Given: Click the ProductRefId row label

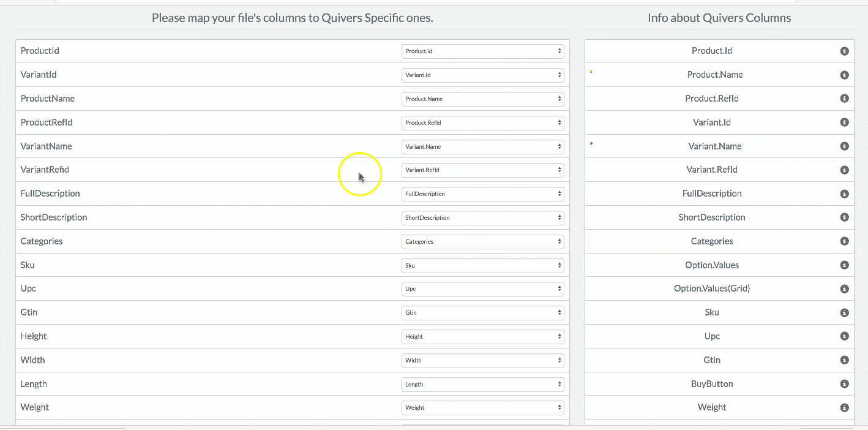Looking at the screenshot, I should (x=47, y=123).
